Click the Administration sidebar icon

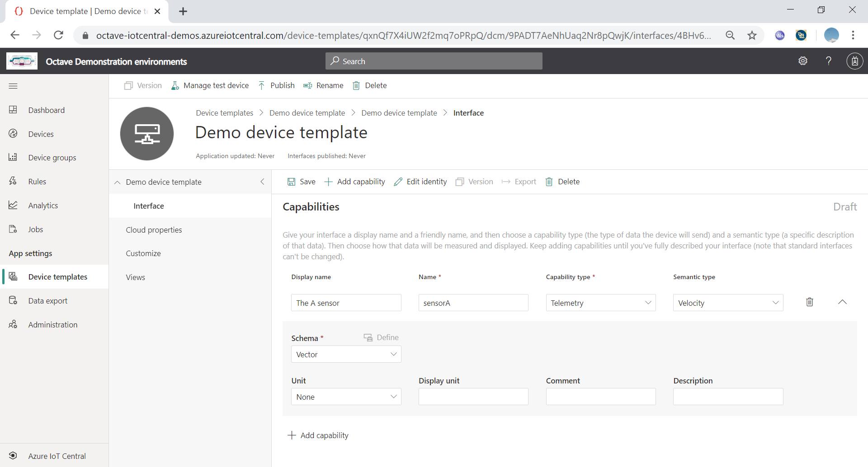(13, 324)
